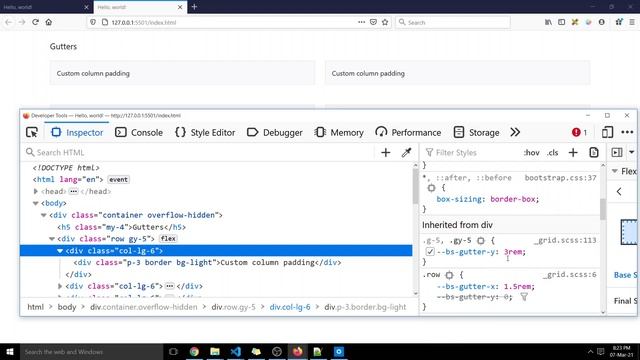The image size is (640, 360).
Task: Open _grid.scss:113 source link
Action: pos(565,240)
